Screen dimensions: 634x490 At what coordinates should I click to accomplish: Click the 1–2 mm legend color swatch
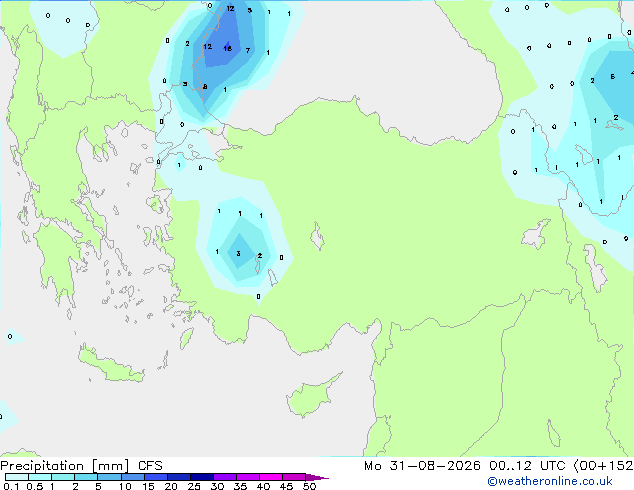(x=63, y=477)
